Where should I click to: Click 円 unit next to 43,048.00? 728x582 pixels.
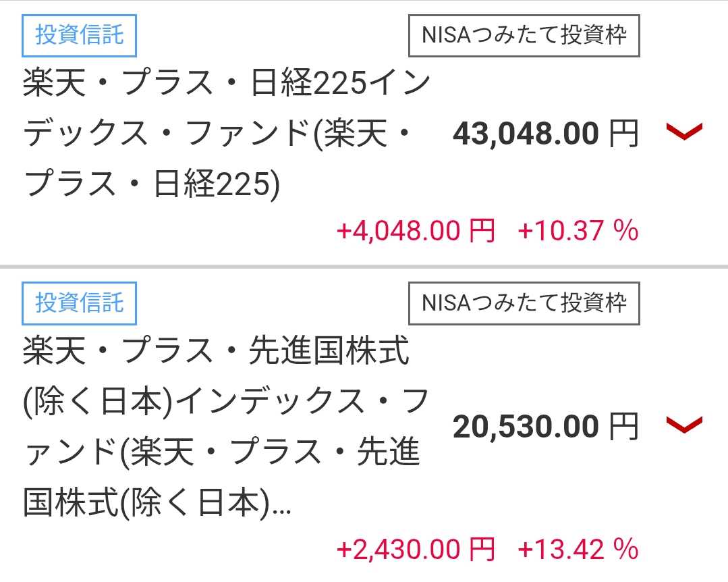pos(623,134)
